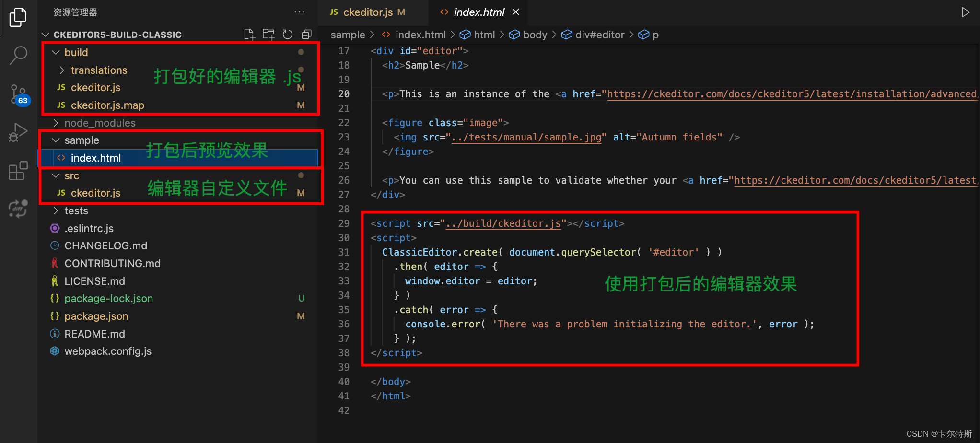
Task: Create a new file in Explorer
Action: point(249,34)
